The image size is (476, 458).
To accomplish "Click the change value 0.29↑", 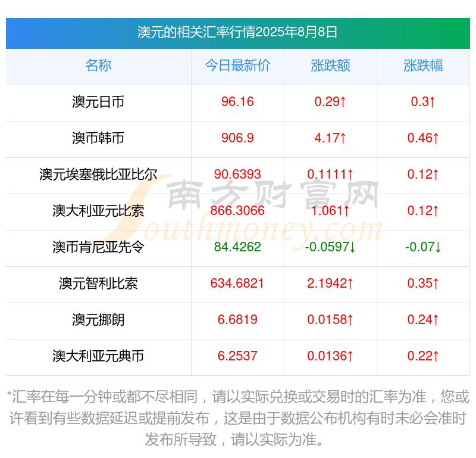I will 330,102.
